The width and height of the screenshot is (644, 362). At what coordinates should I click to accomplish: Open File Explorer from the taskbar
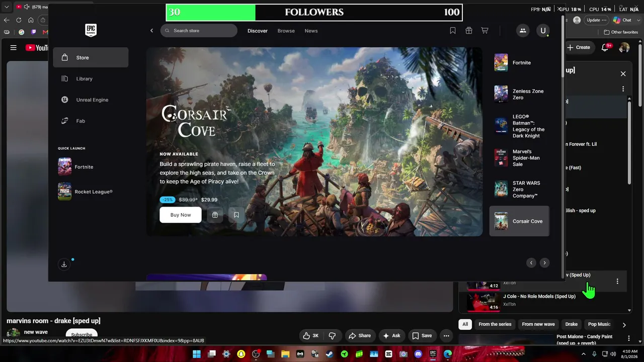tap(285, 354)
